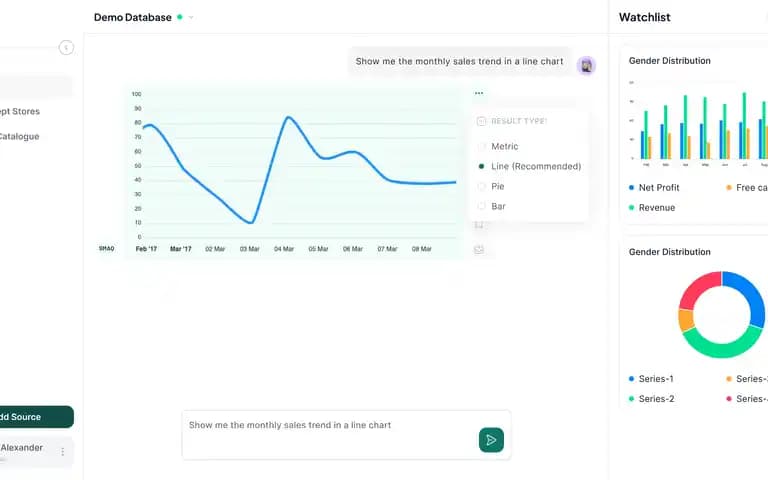The image size is (768, 480).
Task: Click the Result Type header icon
Action: (x=481, y=121)
